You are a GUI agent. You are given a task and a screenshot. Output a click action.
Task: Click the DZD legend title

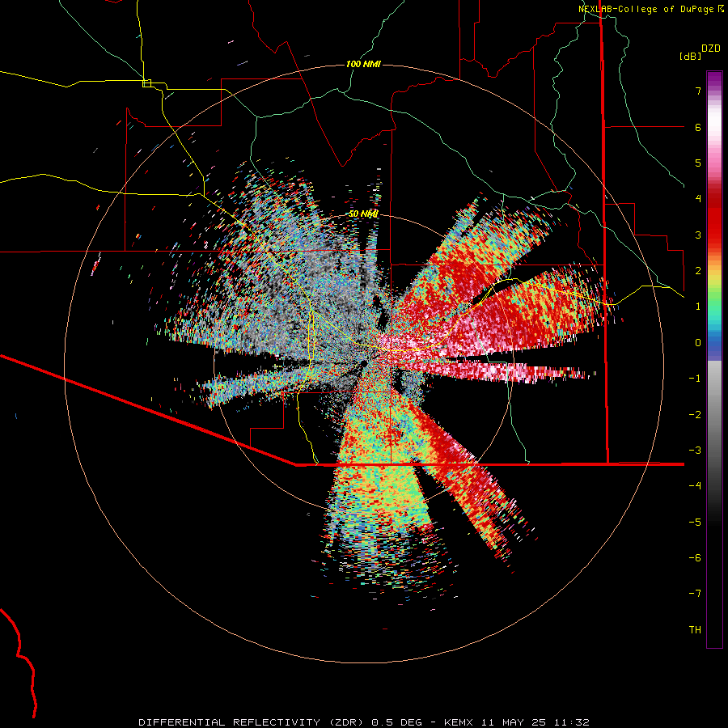pos(711,49)
